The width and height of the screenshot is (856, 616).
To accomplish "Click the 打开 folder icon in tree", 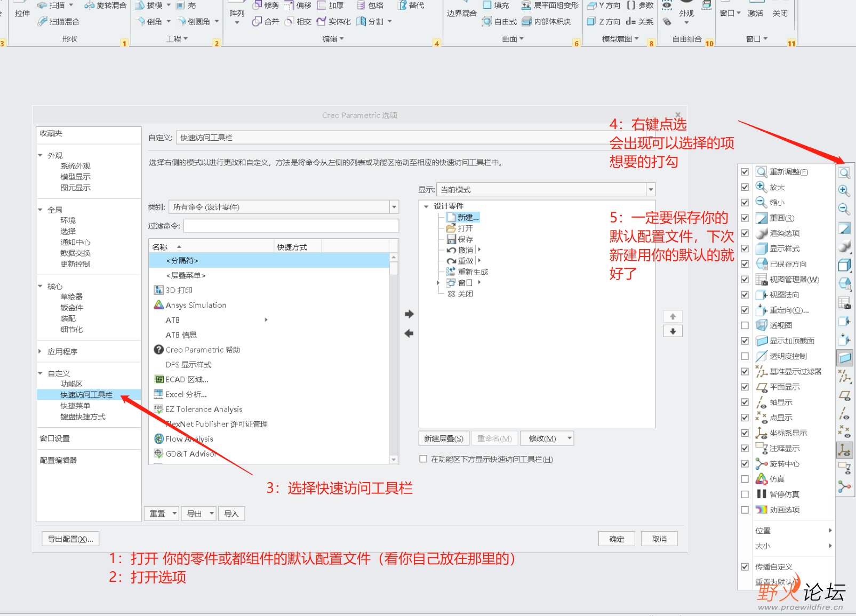I will [451, 228].
